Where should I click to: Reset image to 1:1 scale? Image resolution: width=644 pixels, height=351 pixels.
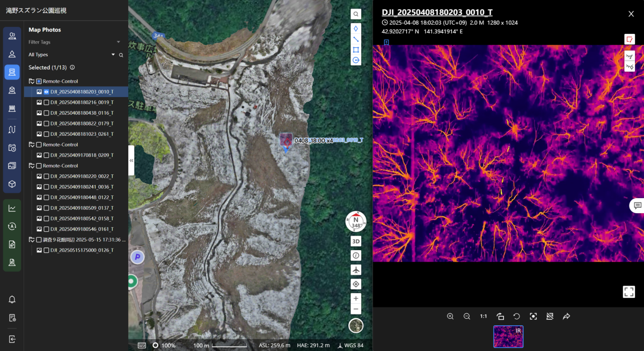pyautogui.click(x=484, y=317)
